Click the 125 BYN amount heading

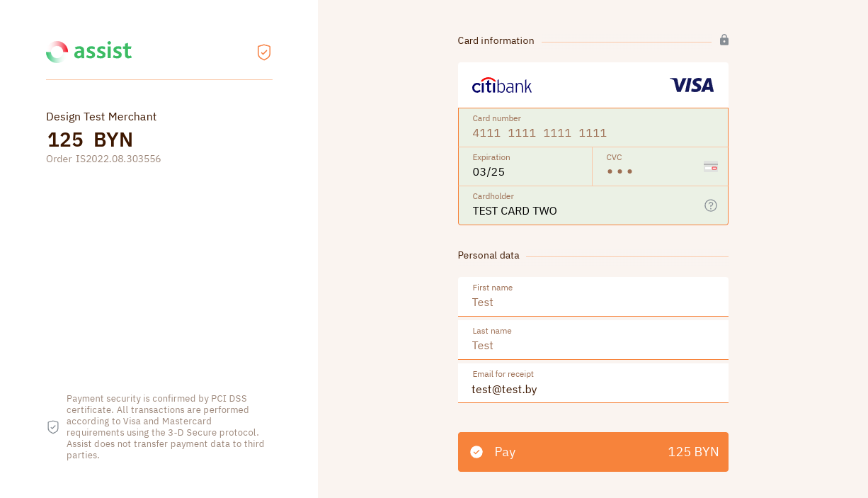[90, 140]
